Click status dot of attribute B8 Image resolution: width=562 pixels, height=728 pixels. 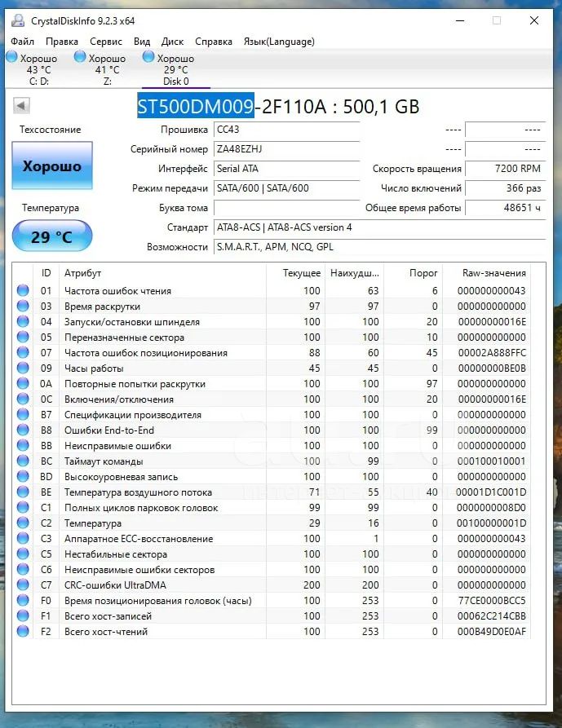pos(23,430)
